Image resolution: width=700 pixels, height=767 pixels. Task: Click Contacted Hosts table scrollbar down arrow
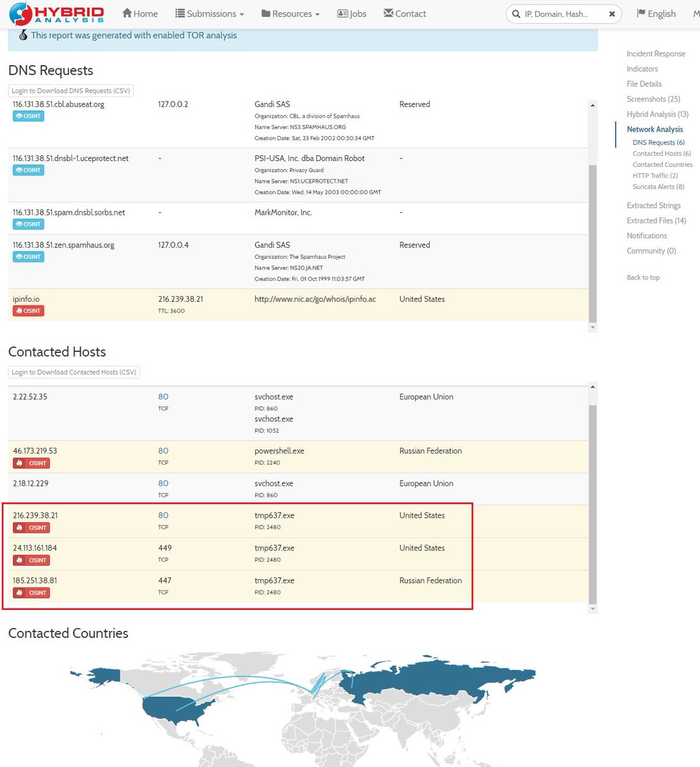click(593, 609)
